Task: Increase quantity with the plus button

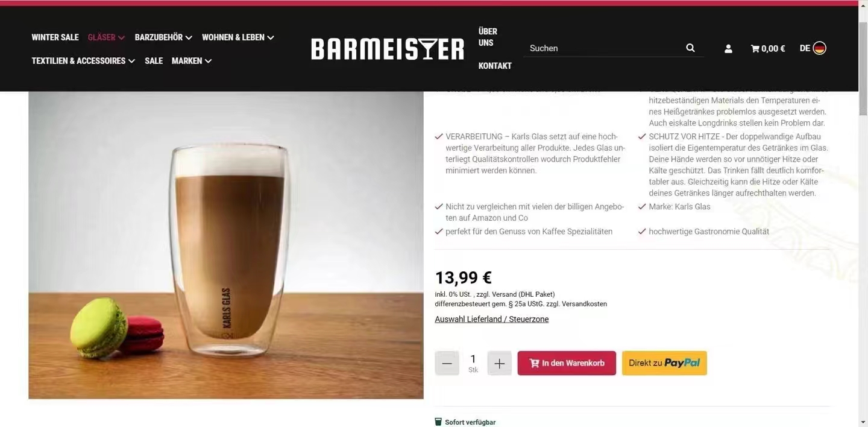Action: [499, 363]
